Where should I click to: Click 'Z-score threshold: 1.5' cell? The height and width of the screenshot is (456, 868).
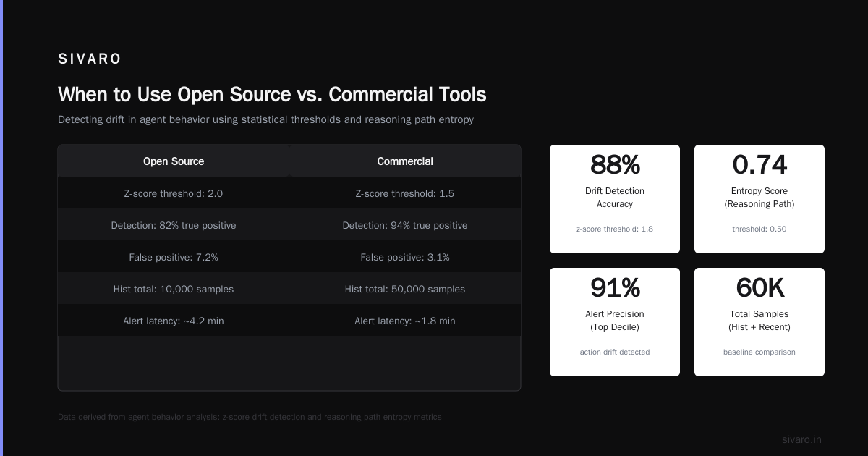(x=405, y=193)
